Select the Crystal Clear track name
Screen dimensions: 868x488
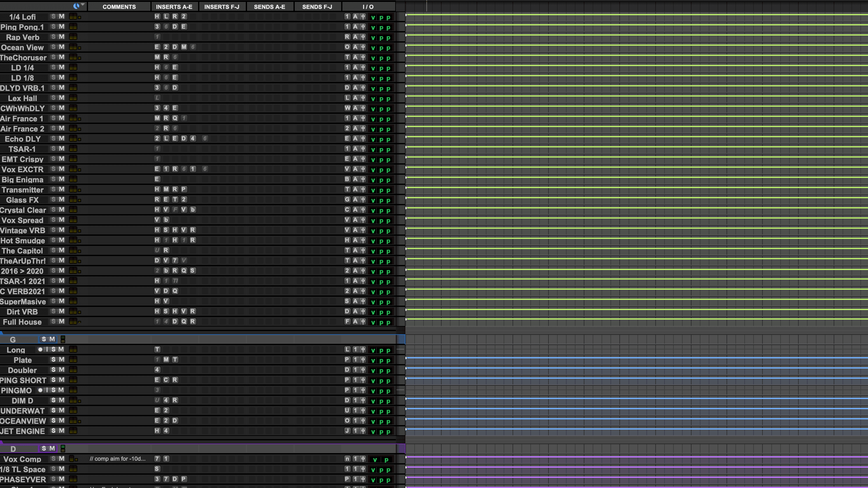(x=23, y=210)
